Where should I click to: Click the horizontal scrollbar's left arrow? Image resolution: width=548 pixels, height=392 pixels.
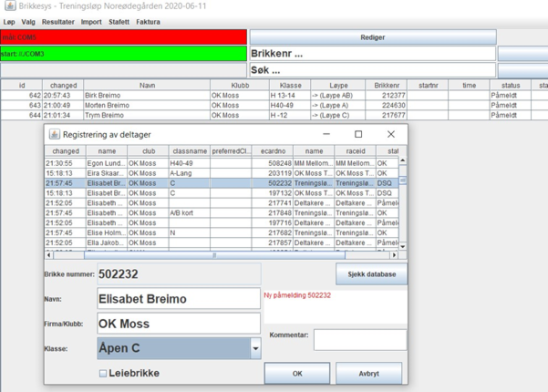point(49,255)
